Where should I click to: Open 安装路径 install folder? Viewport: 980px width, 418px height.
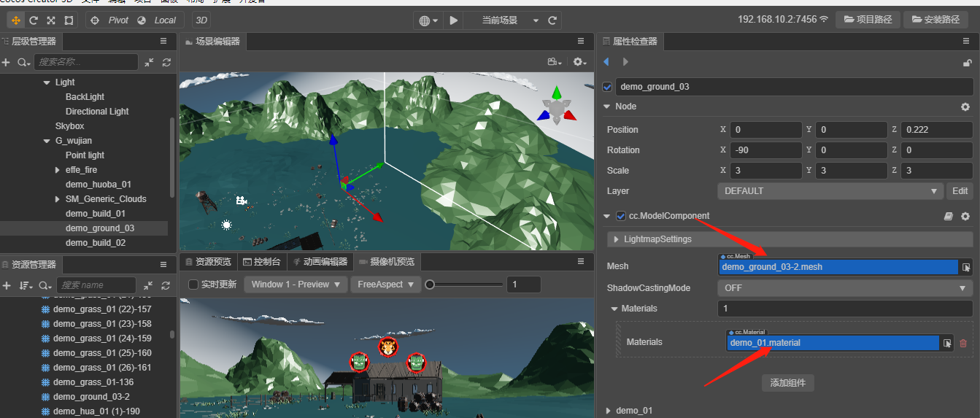coord(935,20)
